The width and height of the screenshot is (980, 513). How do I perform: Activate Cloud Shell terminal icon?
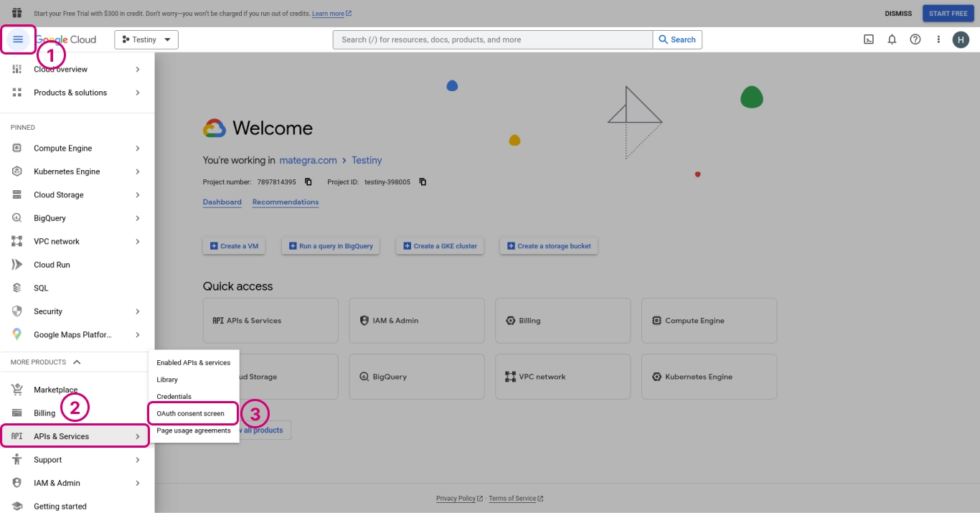868,39
